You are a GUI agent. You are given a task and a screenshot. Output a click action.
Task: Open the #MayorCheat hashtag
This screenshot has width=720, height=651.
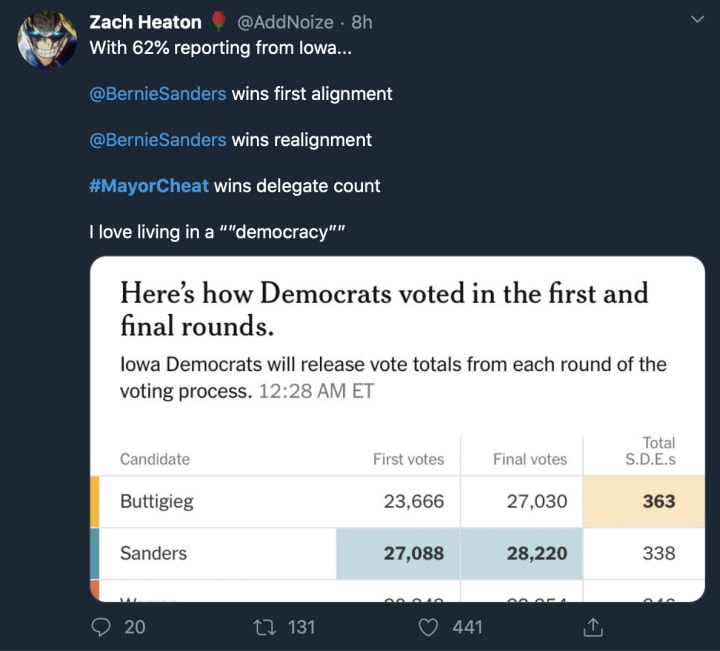(149, 186)
